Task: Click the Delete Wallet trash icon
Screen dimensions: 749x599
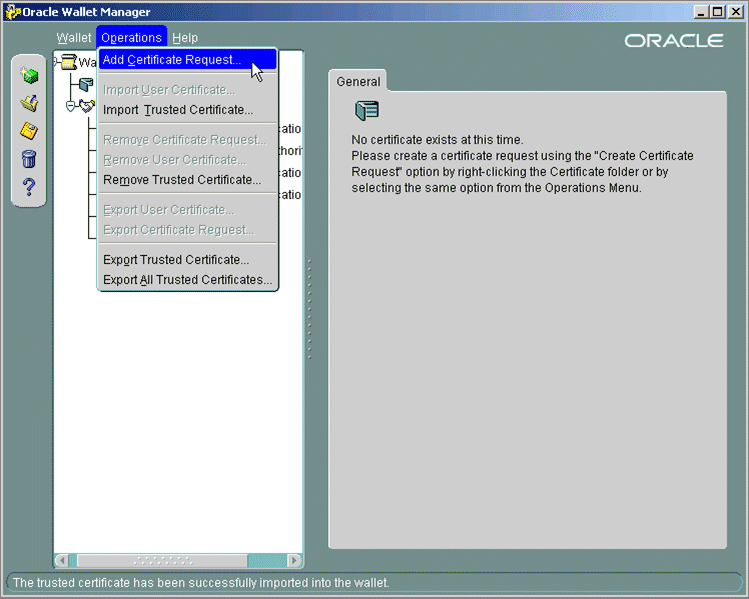Action: [x=29, y=159]
